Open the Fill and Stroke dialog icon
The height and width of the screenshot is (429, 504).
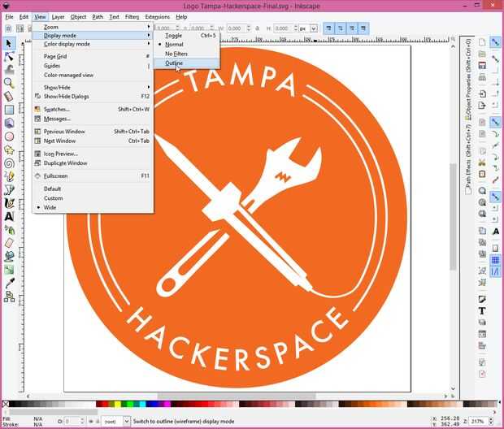pos(482,299)
